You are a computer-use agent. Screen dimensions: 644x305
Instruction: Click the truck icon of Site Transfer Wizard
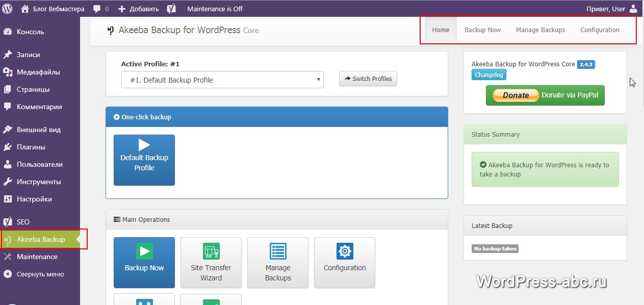point(211,251)
